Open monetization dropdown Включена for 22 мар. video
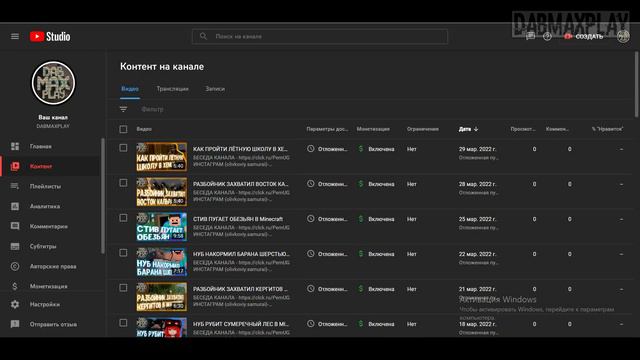This screenshot has height=360, width=640. (x=381, y=254)
